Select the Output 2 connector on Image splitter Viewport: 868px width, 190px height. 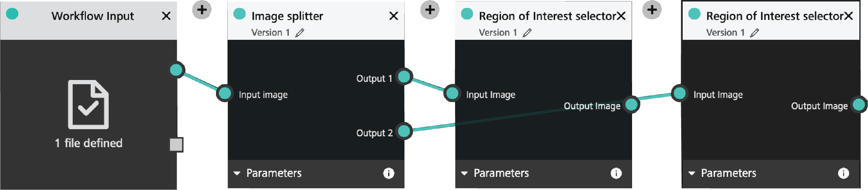(x=404, y=131)
